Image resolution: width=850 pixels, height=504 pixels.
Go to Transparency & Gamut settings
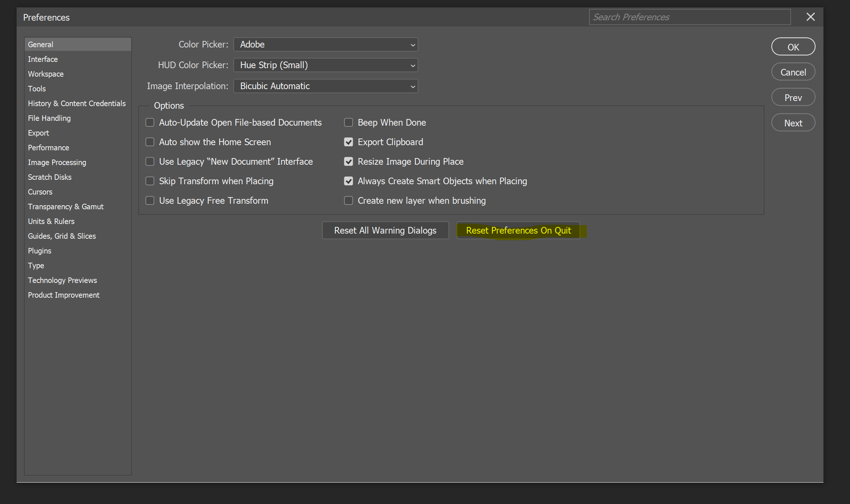66,207
